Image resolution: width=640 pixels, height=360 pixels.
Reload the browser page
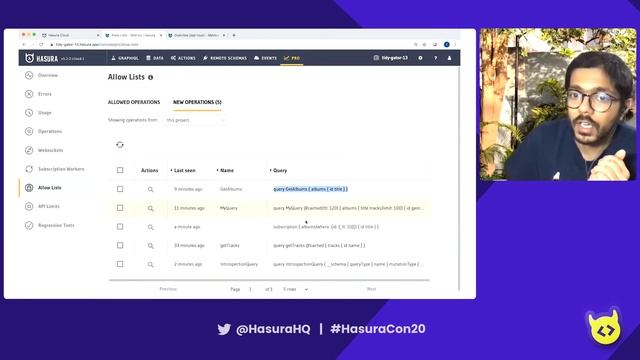pyautogui.click(x=41, y=44)
